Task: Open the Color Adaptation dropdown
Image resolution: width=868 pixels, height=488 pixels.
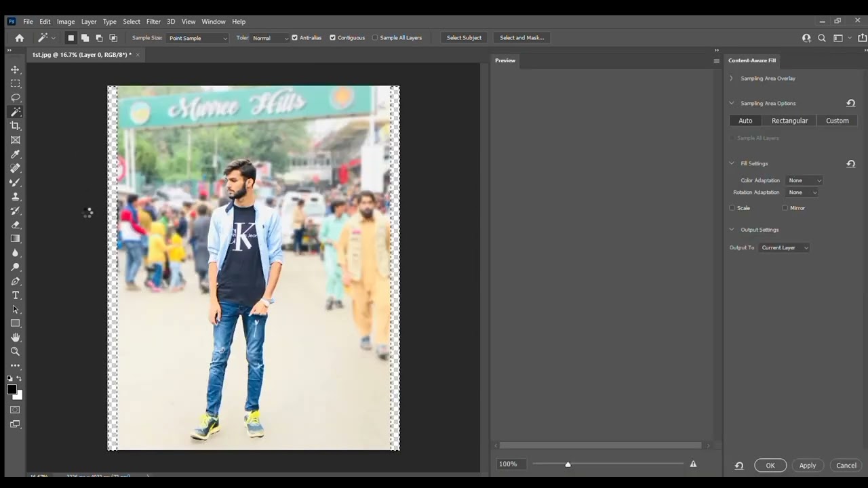Action: [x=804, y=180]
